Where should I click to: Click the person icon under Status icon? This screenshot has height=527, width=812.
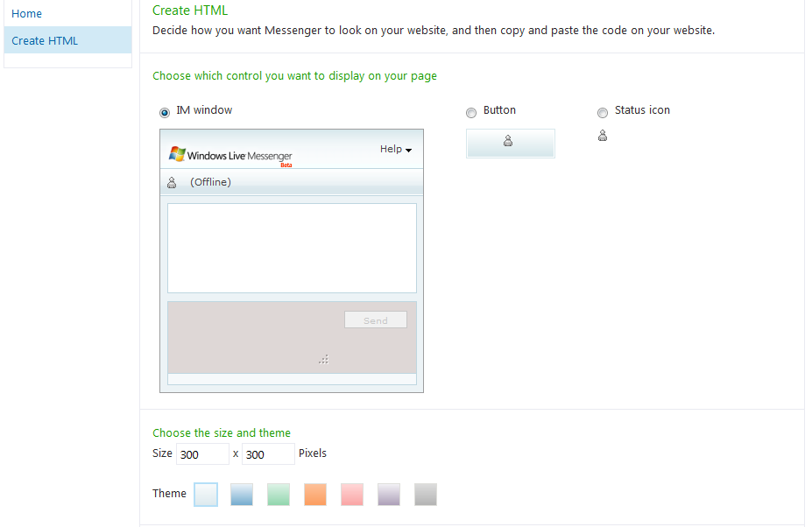pyautogui.click(x=603, y=136)
